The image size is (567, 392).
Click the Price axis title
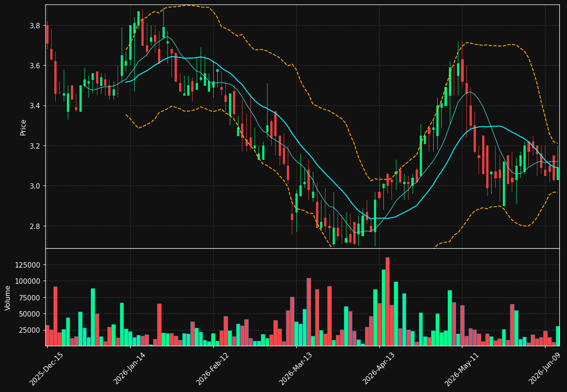tap(23, 127)
